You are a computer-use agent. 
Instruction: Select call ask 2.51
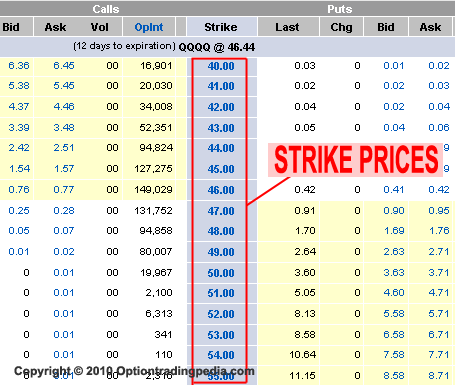click(64, 148)
